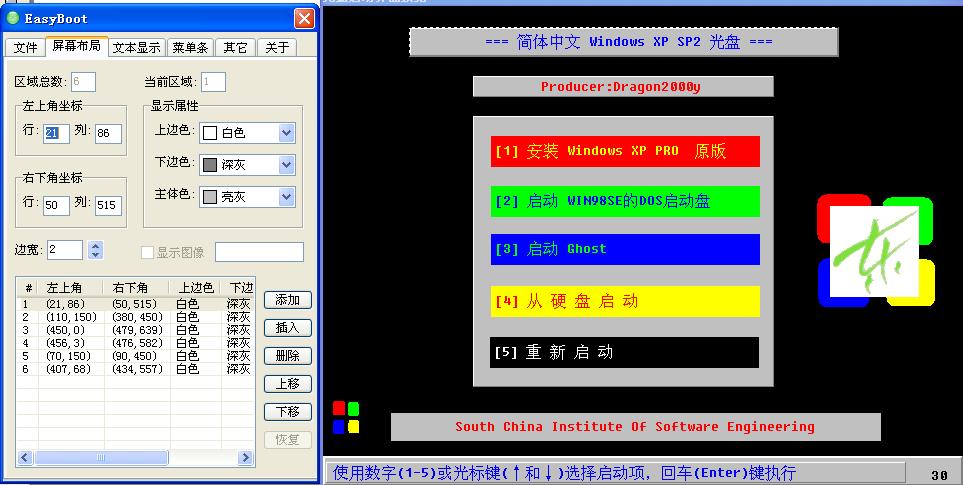Decrease 边宽 with the down stepper arrow
963x485 pixels.
95,254
